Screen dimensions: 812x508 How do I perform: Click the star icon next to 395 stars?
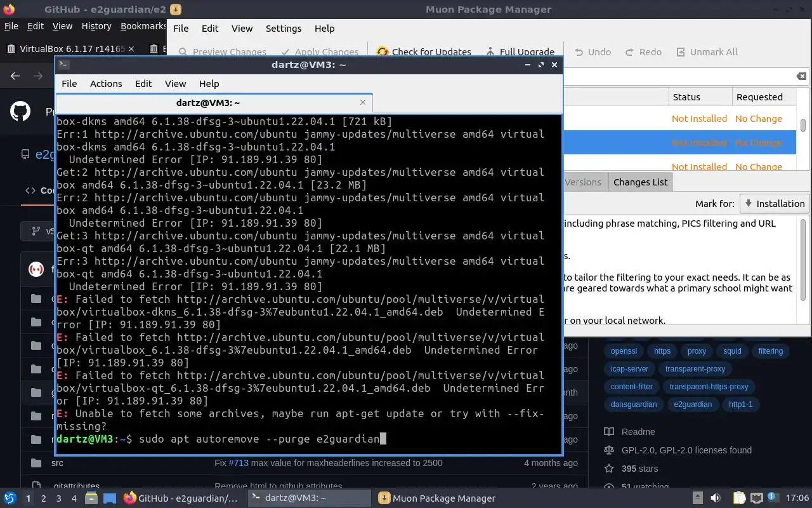[x=609, y=469]
